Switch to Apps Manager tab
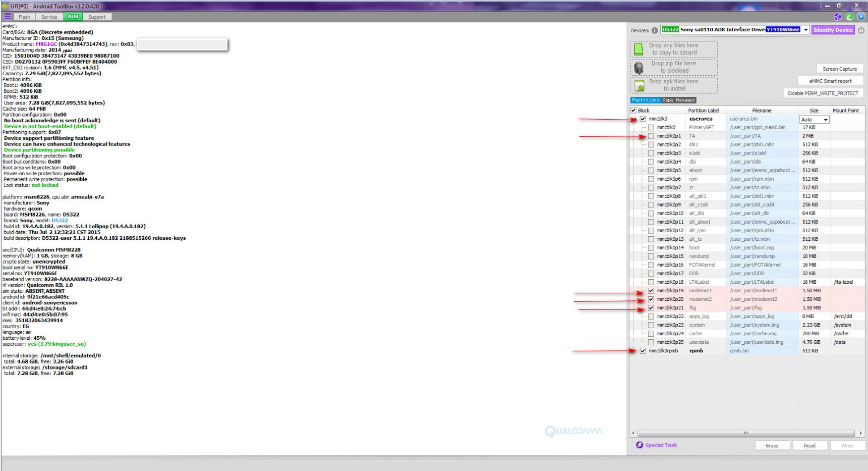The image size is (868, 471). [x=678, y=100]
